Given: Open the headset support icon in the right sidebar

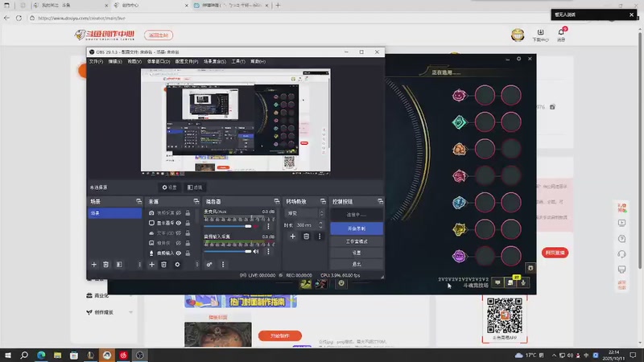Looking at the screenshot, I should 621,254.
